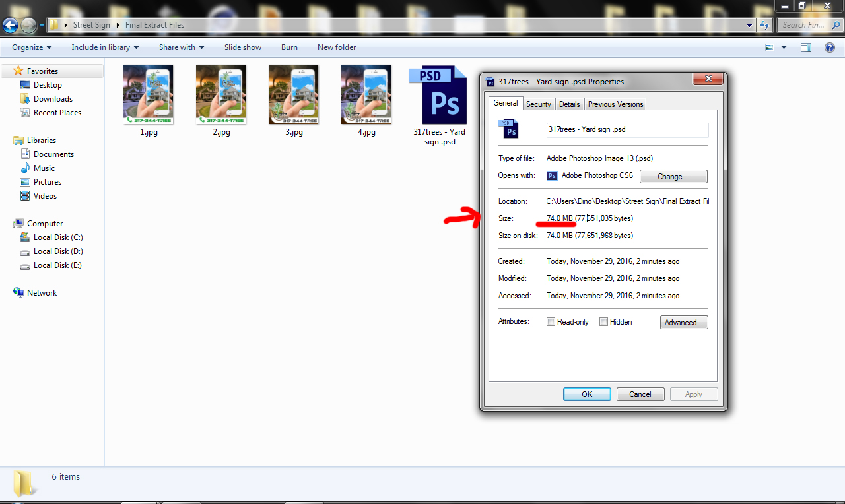Click Burn in the Explorer toolbar
The height and width of the screenshot is (504, 845).
[289, 47]
